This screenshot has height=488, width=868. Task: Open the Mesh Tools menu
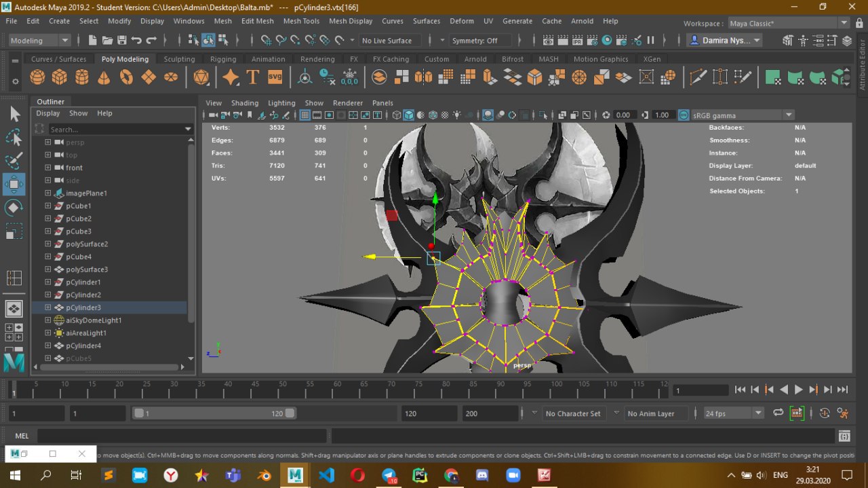coord(301,21)
